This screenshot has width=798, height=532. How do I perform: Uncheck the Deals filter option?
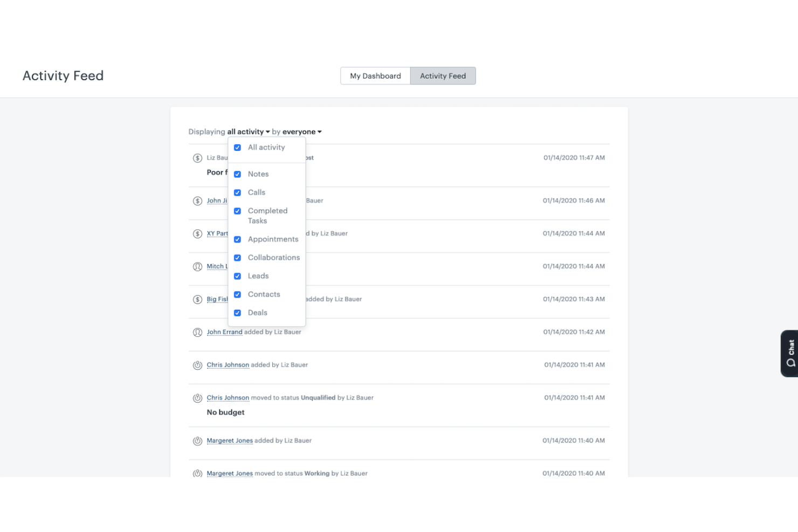click(238, 313)
